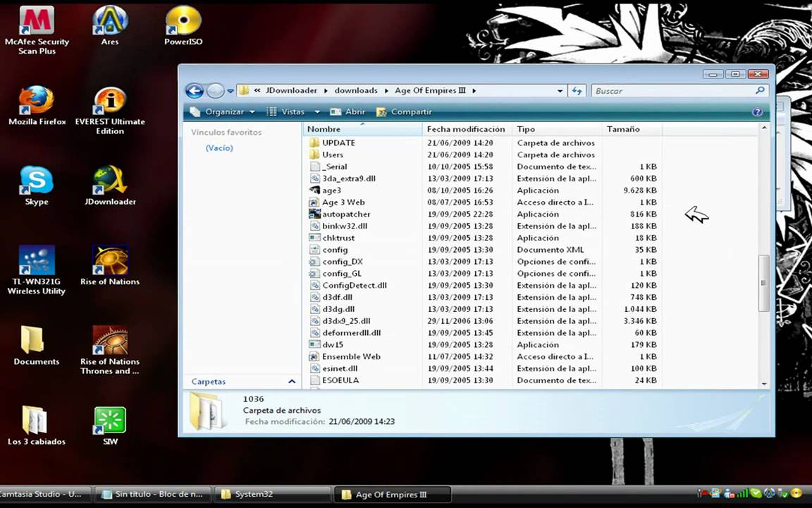Expand subfolders arrow after JDownloader breadcrumb
The image size is (812, 508).
tap(326, 91)
